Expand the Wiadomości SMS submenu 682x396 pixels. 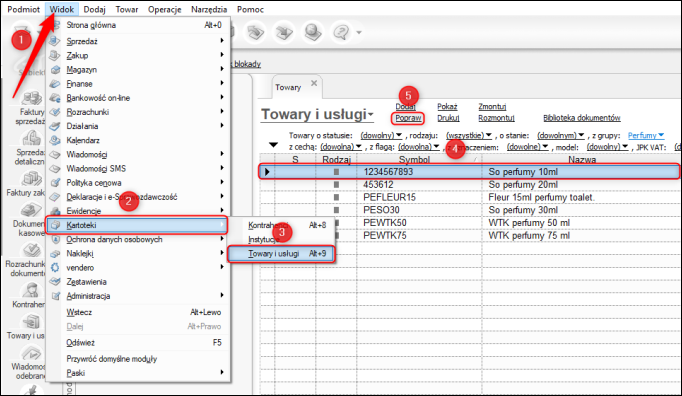[138, 168]
